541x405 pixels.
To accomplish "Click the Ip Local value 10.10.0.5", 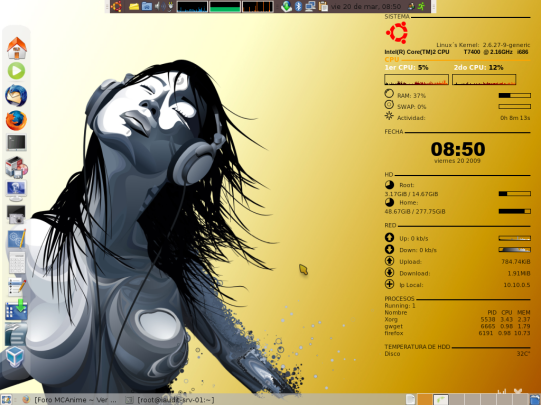I will (x=517, y=285).
